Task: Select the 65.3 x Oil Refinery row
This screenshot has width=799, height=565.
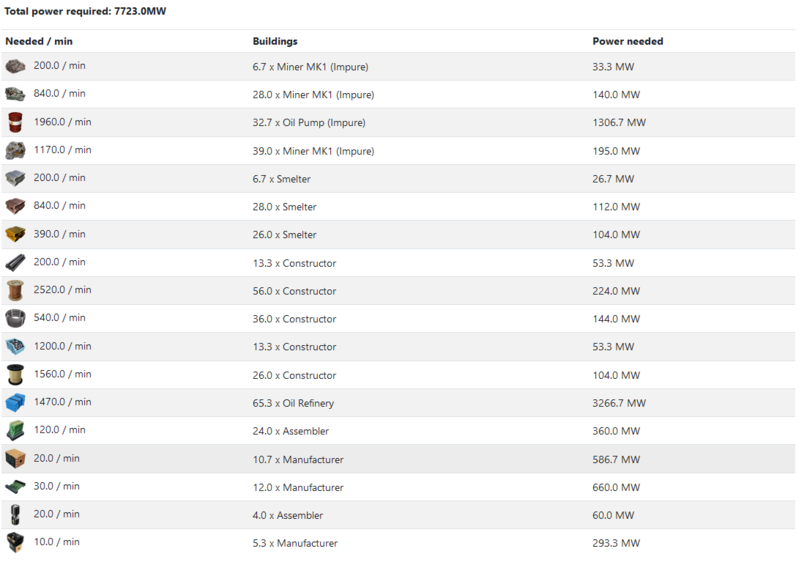Action: tap(398, 403)
